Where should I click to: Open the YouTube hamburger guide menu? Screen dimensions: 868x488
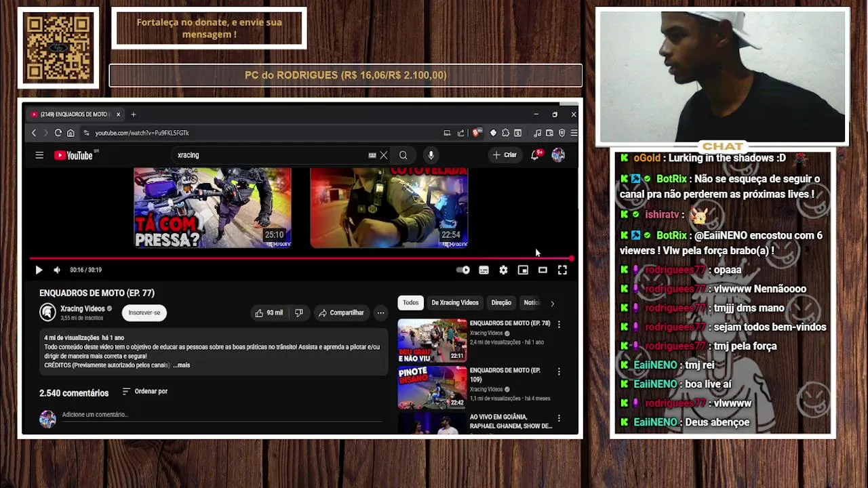[x=39, y=155]
